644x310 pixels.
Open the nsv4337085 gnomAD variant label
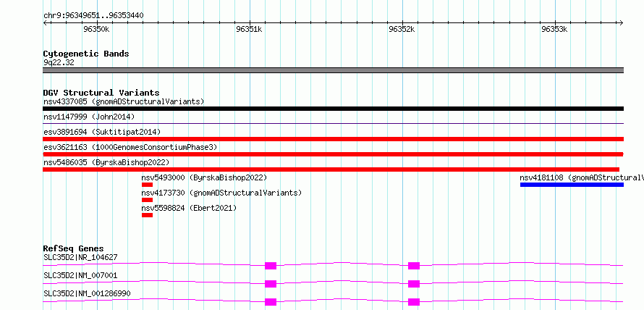[124, 101]
